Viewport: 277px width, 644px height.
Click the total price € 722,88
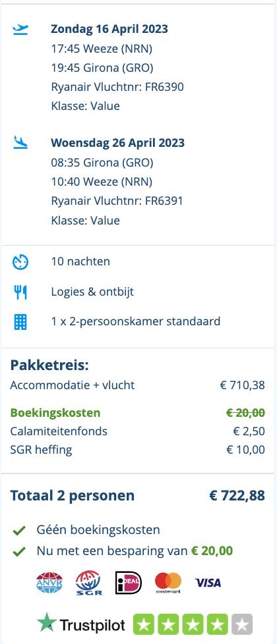237,495
